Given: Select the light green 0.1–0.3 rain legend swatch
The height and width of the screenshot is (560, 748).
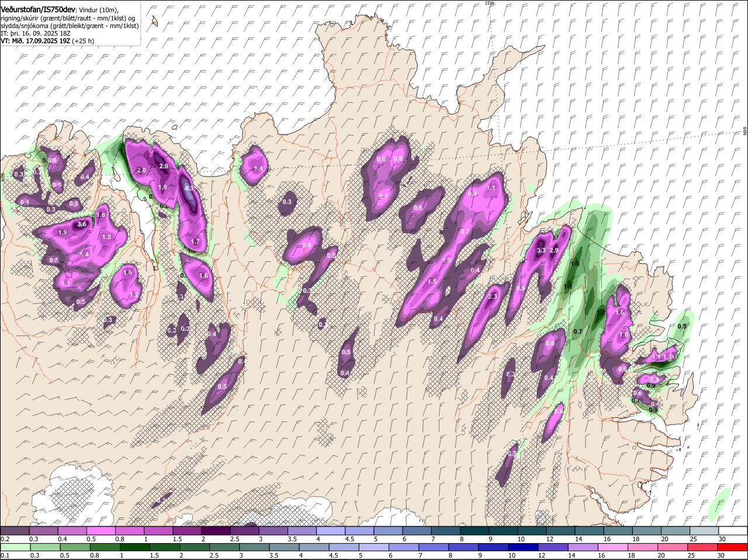Looking at the screenshot, I should [15, 547].
